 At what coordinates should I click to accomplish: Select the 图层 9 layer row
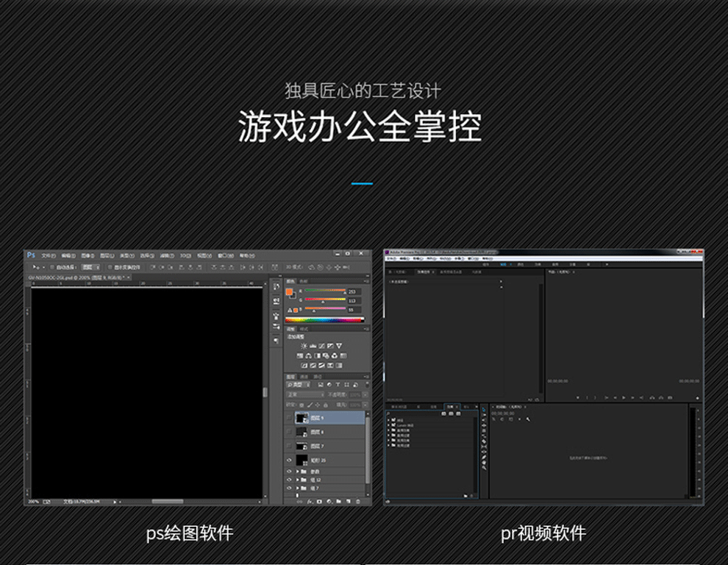(325, 418)
